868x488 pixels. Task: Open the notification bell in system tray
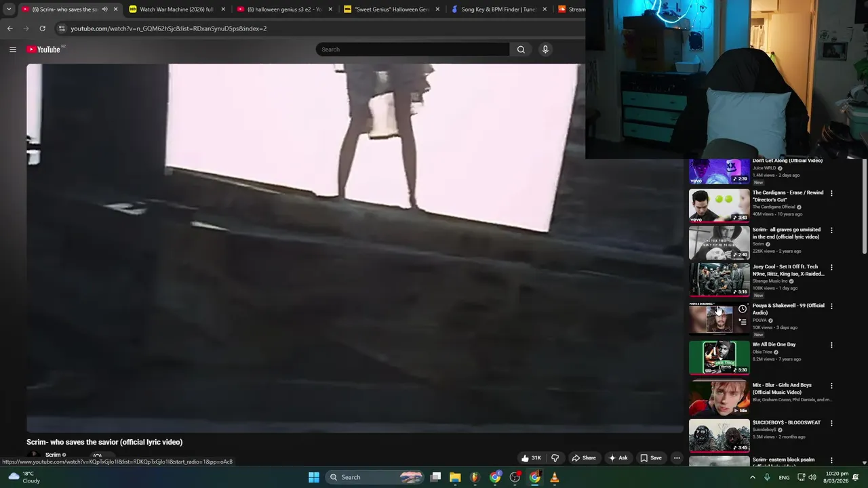(x=856, y=477)
